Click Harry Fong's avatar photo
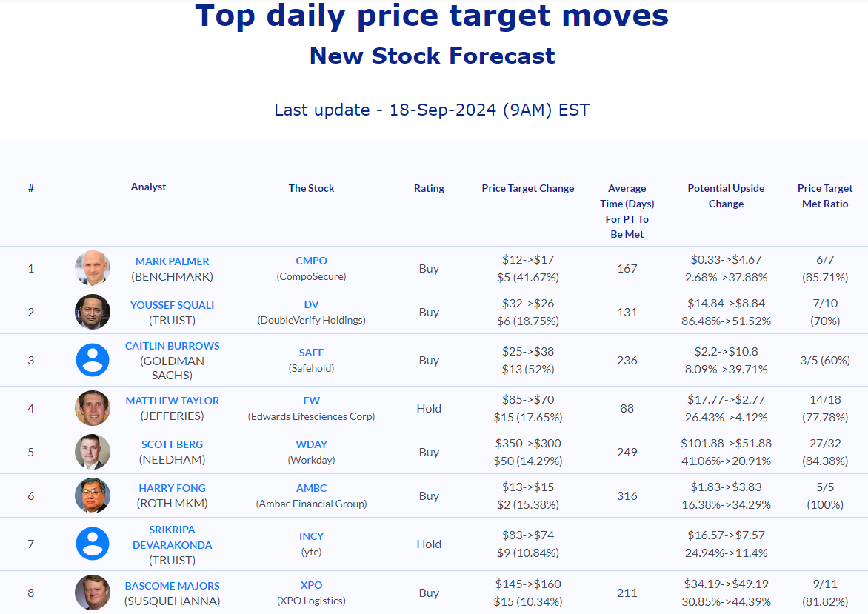The height and width of the screenshot is (614, 868). 93,495
